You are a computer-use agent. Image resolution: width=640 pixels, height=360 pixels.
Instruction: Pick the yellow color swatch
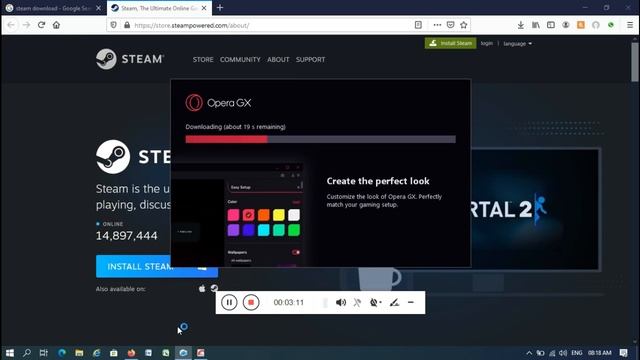(x=279, y=215)
